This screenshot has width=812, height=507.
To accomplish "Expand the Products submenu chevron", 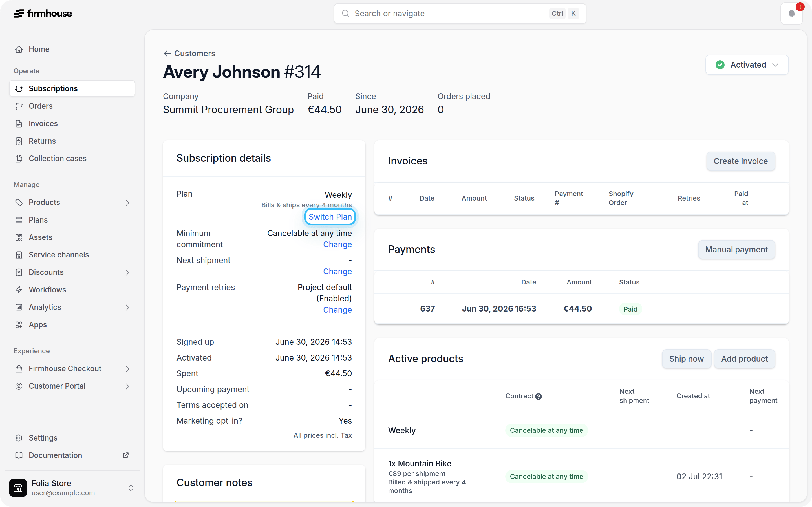I will point(127,203).
